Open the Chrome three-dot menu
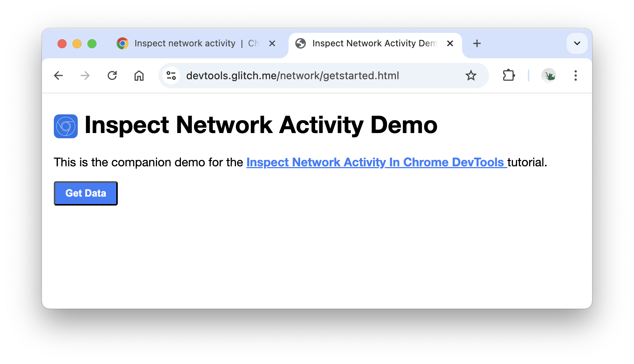The image size is (634, 364). pos(576,75)
